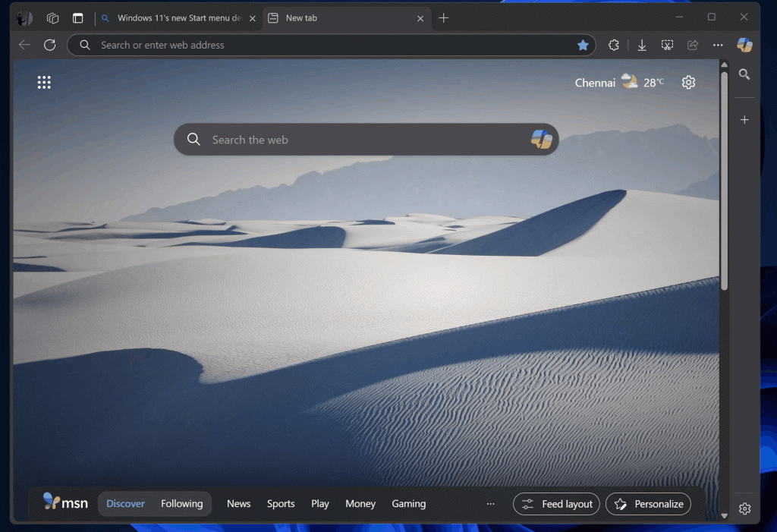Expand more feed categories ellipsis
This screenshot has height=532, width=777.
490,504
